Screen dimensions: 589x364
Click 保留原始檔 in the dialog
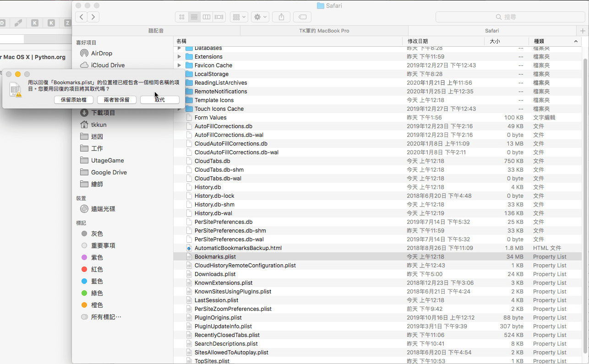tap(73, 100)
